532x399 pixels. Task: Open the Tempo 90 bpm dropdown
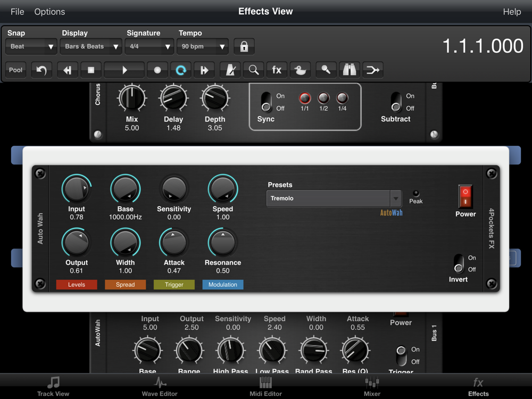[203, 46]
